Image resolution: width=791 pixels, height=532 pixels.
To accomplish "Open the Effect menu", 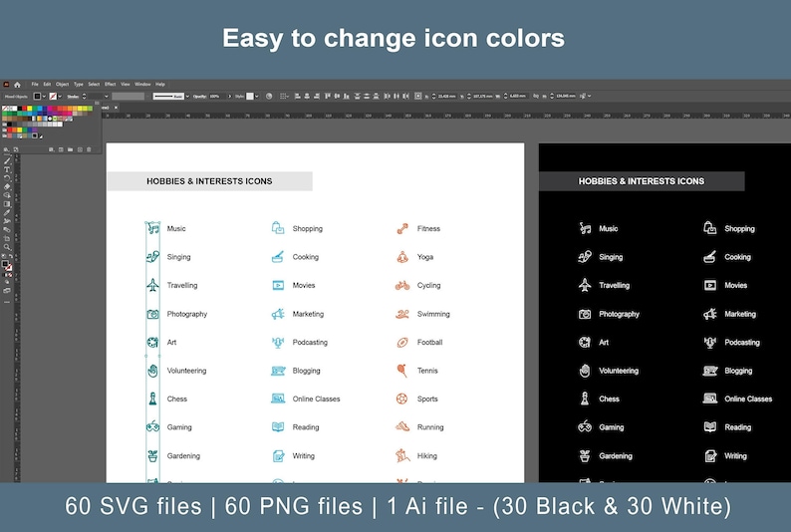I will [x=110, y=85].
